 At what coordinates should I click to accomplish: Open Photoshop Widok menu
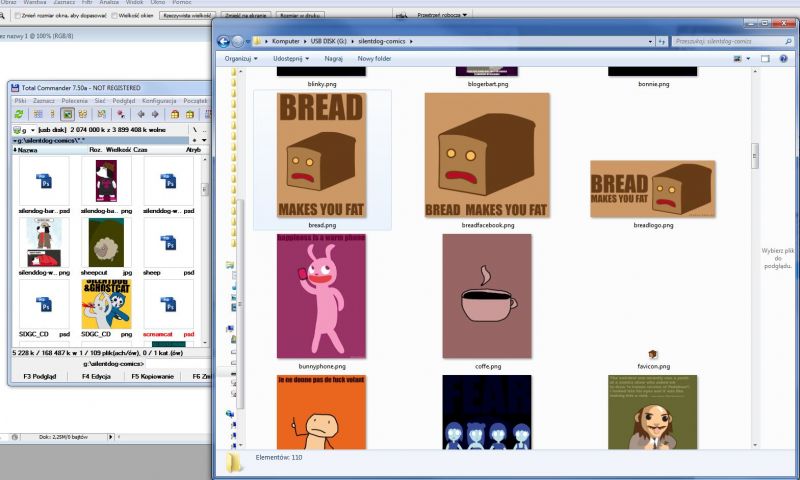134,2
